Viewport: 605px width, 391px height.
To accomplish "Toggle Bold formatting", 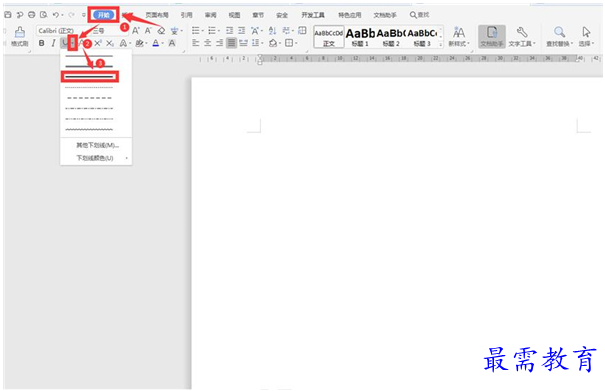I will click(x=42, y=43).
